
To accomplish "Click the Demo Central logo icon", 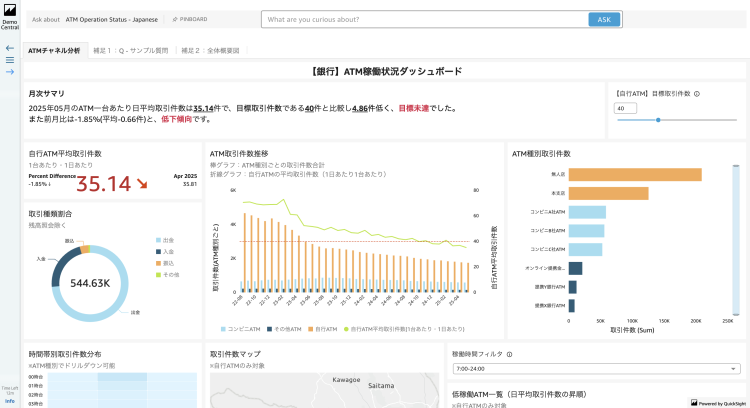I will (x=9, y=11).
